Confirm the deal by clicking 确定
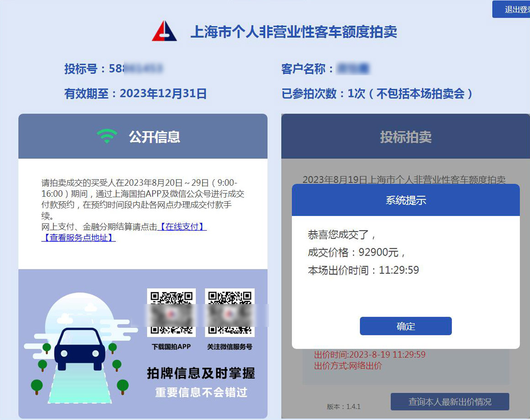The image size is (530, 420). 405,326
